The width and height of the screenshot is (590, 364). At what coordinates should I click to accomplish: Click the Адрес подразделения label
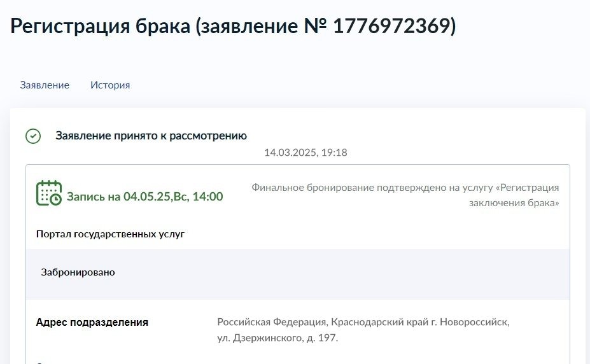(92, 322)
